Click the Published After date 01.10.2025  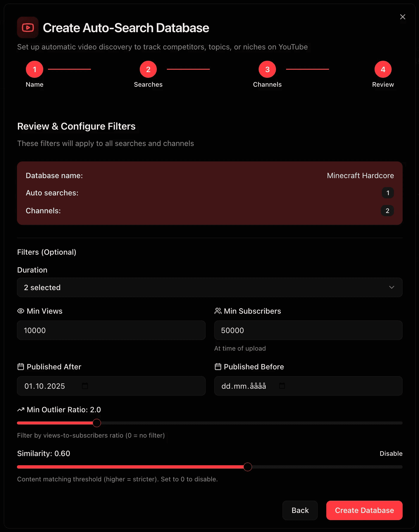45,386
